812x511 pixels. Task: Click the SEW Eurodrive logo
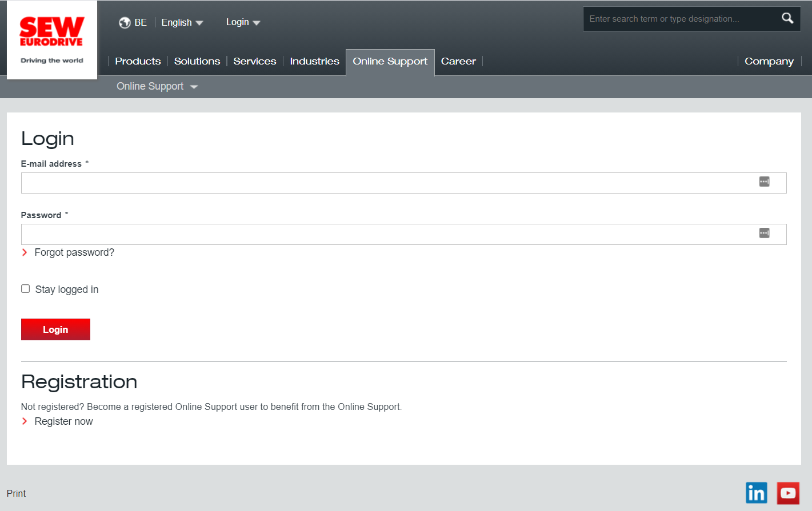point(52,40)
